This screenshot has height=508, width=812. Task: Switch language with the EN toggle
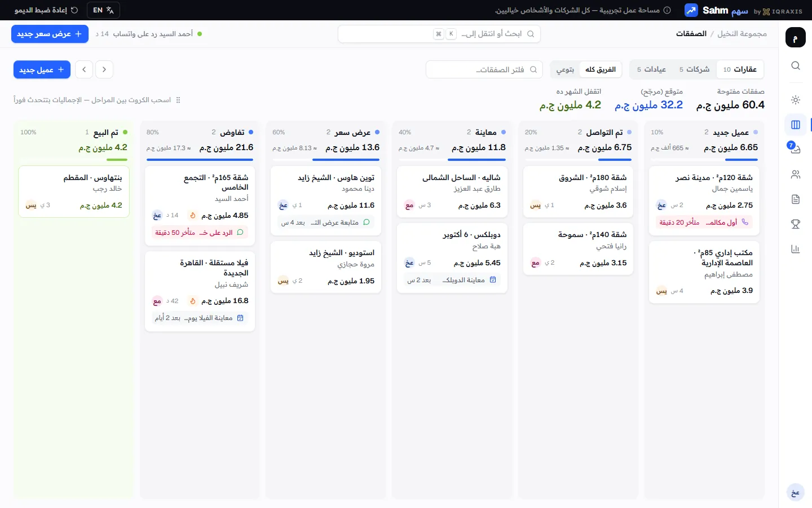coord(104,10)
